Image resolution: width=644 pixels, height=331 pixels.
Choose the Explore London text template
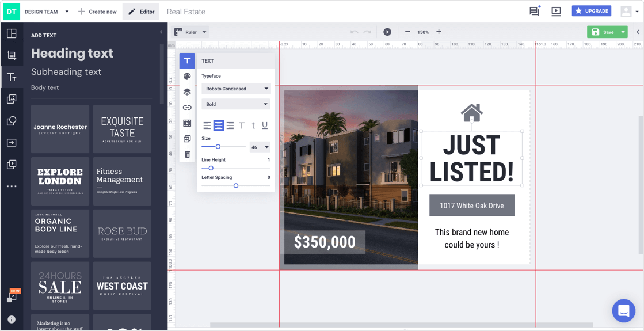(60, 181)
